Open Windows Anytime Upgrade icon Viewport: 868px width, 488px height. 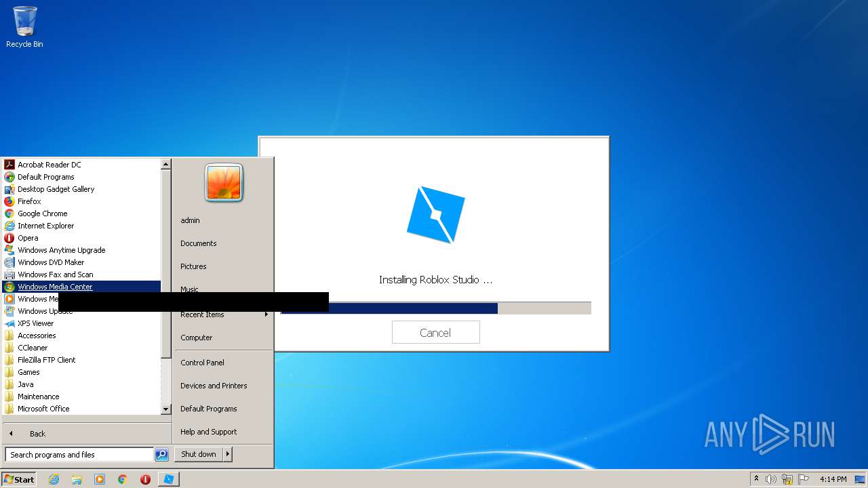coord(9,250)
